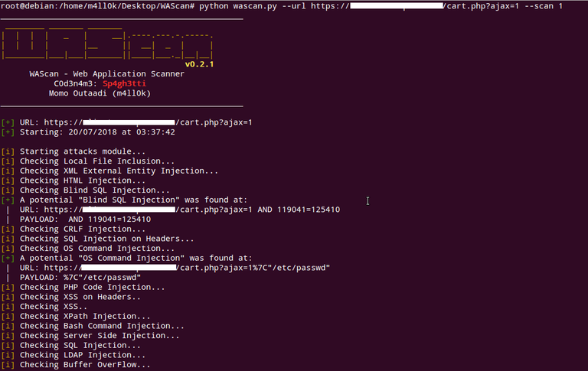Click the Checking Local File Inclusion line
The height and width of the screenshot is (371, 588).
click(96, 161)
